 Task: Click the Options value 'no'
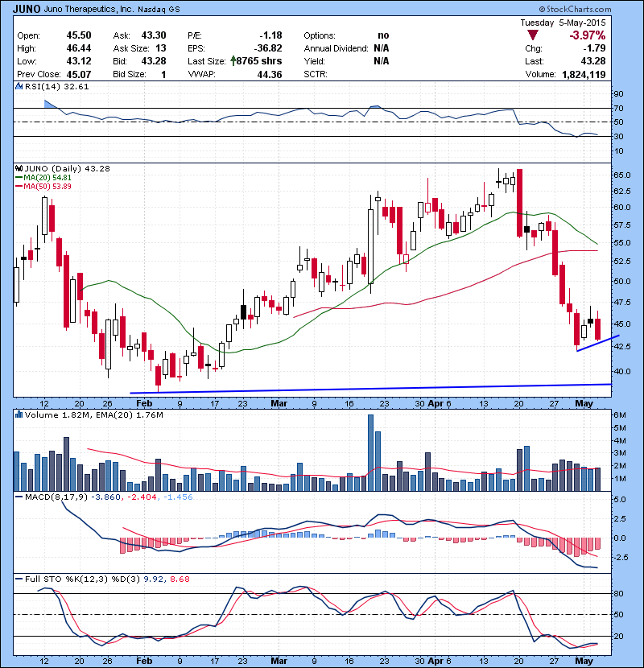pyautogui.click(x=383, y=35)
